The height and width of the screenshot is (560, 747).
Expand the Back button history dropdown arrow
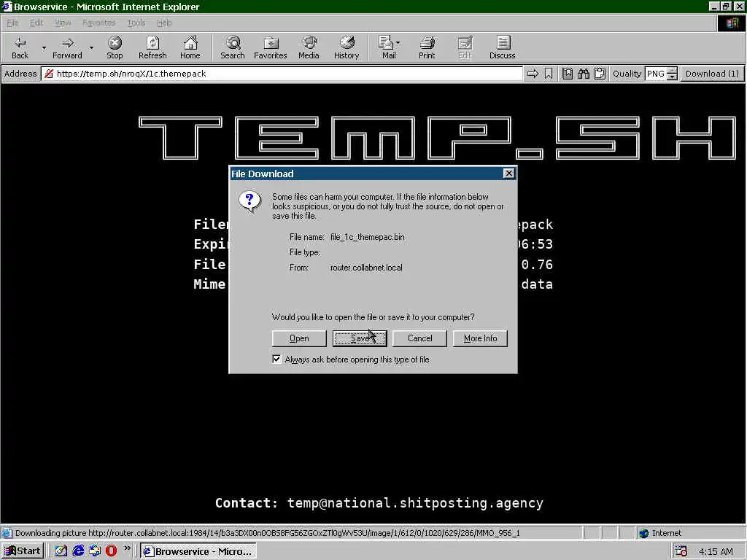44,47
